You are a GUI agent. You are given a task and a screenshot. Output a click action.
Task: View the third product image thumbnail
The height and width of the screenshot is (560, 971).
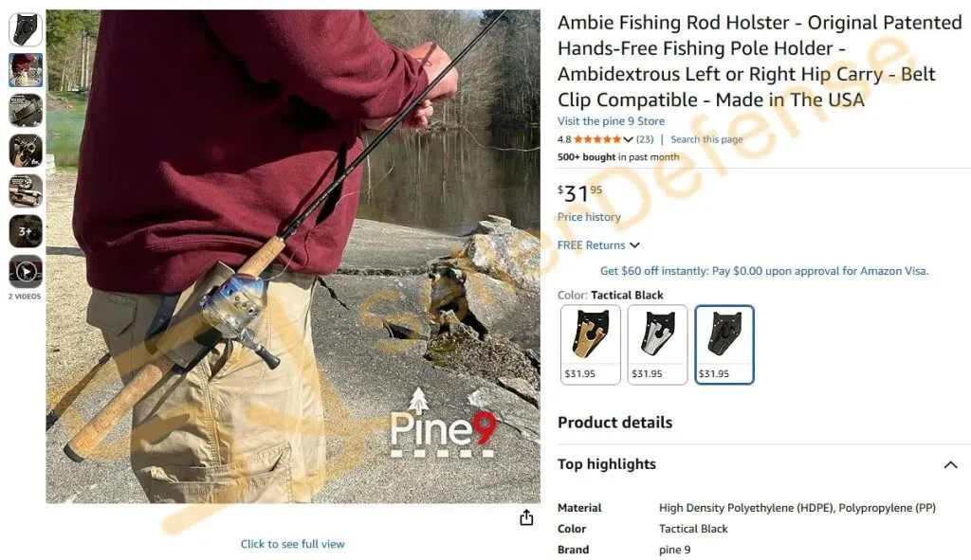click(26, 110)
